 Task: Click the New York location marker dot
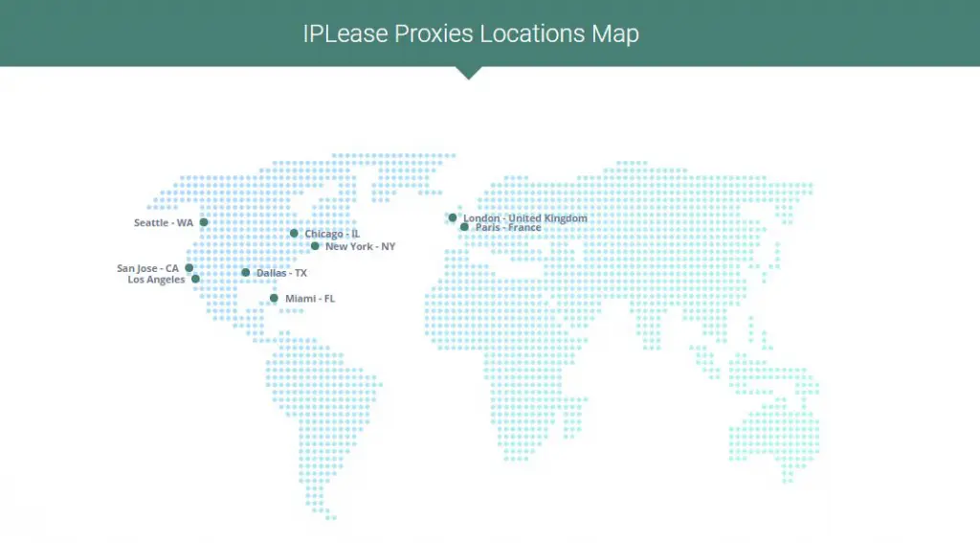tap(315, 246)
